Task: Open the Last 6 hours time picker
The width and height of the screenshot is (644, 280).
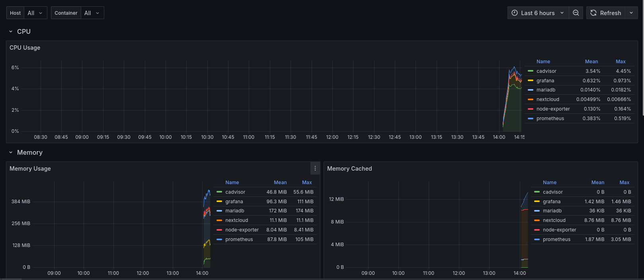Action: pyautogui.click(x=538, y=13)
